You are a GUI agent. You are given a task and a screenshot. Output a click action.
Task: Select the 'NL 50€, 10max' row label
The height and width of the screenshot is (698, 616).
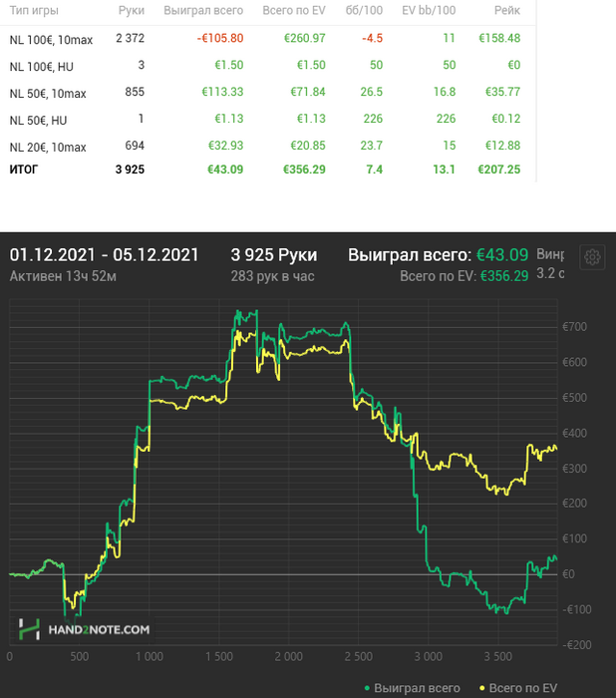(48, 94)
